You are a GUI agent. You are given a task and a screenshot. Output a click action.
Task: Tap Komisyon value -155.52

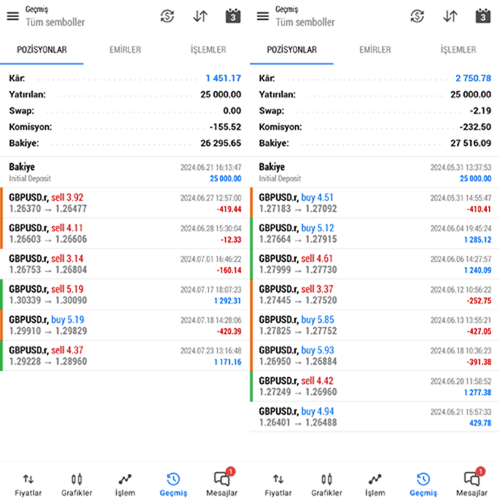click(x=225, y=127)
